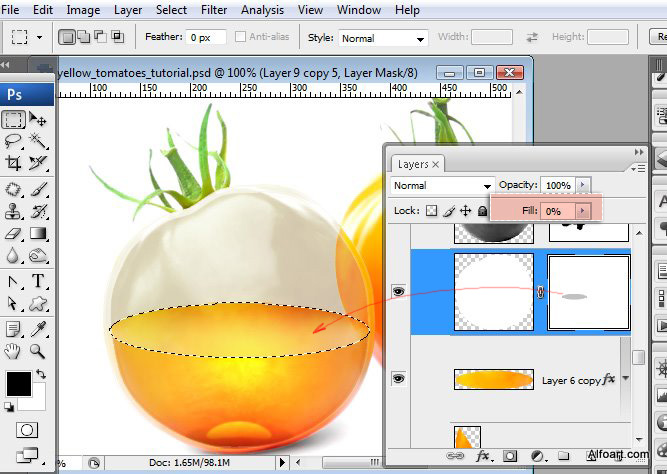Toggle lock transparent pixels
667x474 pixels.
(432, 211)
